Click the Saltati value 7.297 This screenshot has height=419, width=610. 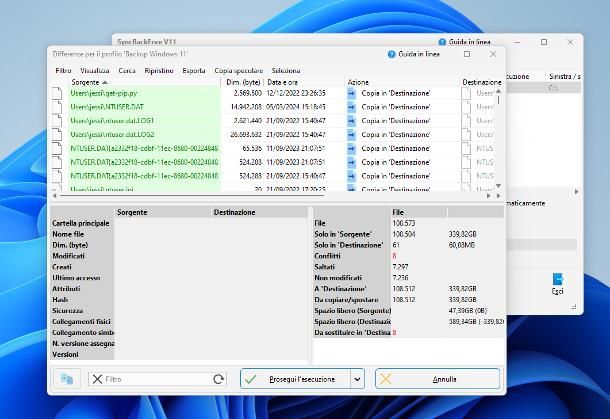(x=401, y=267)
